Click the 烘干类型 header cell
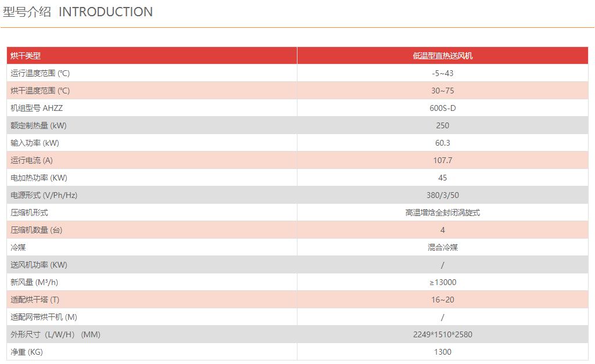This screenshot has width=595, height=364. (26, 56)
